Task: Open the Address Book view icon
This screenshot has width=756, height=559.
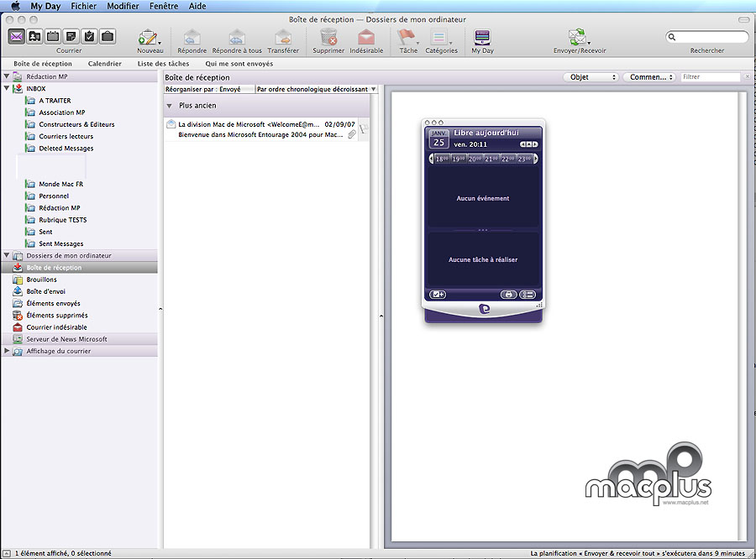Action: [34, 36]
